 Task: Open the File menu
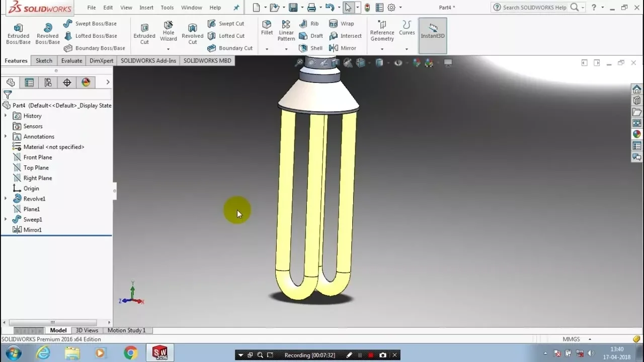click(x=92, y=8)
